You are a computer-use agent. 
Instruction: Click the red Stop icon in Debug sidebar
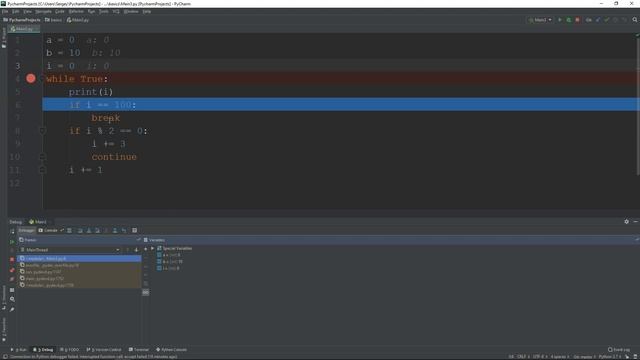point(12,259)
